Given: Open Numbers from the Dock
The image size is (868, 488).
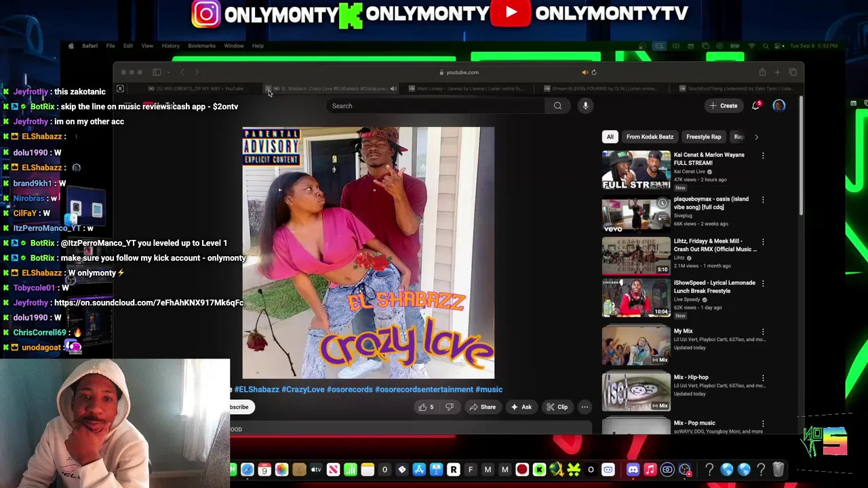Looking at the screenshot, I should [351, 470].
